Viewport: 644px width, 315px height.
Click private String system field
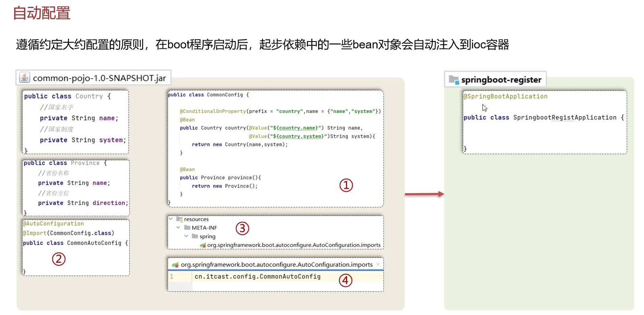coord(83,140)
